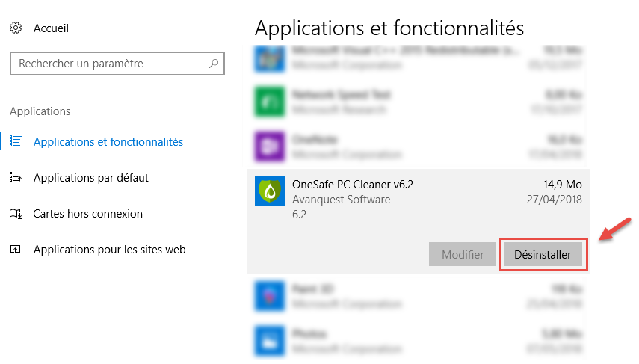Click the Accueil gear icon
This screenshot has height=364, width=639.
pos(16,28)
